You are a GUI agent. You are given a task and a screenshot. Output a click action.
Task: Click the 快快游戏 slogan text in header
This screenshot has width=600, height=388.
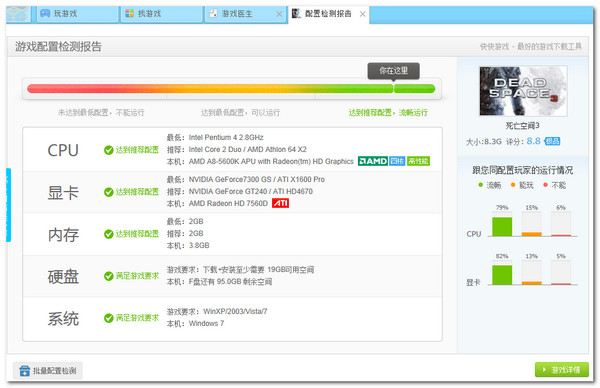coord(531,47)
